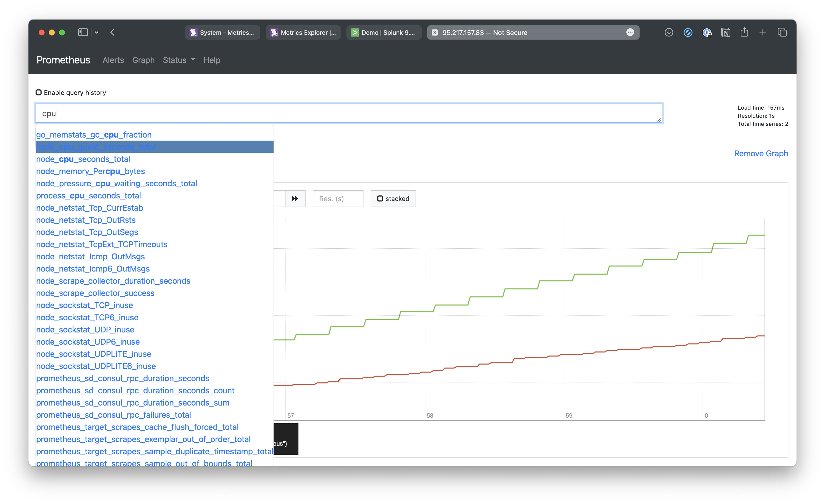Screen dimensions: 825x504
Task: Select prometheus_target_scrapes_cache_flush_forced_total suggestion
Action: tap(155, 427)
